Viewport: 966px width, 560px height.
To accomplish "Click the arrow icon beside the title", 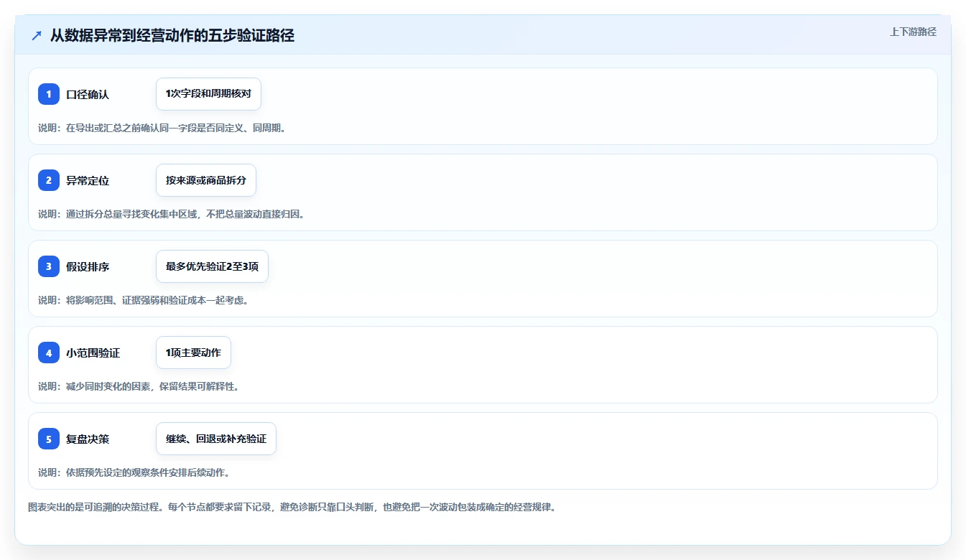I will pos(37,36).
